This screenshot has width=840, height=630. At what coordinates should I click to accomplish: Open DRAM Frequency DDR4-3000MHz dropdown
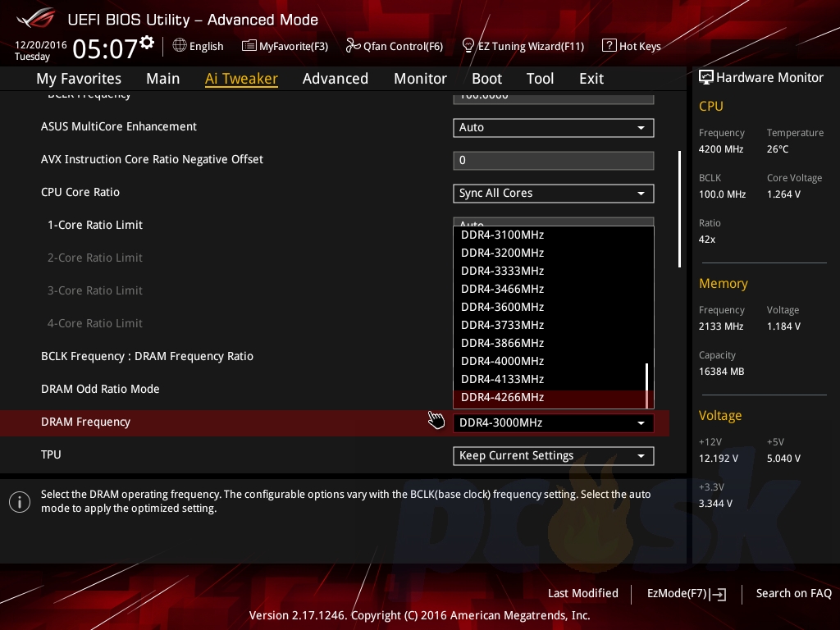click(x=554, y=422)
